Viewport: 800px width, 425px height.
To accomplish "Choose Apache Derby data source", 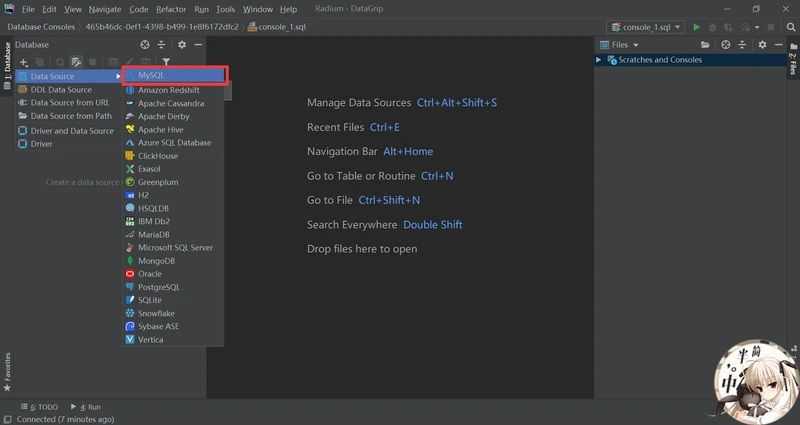I will click(x=173, y=116).
